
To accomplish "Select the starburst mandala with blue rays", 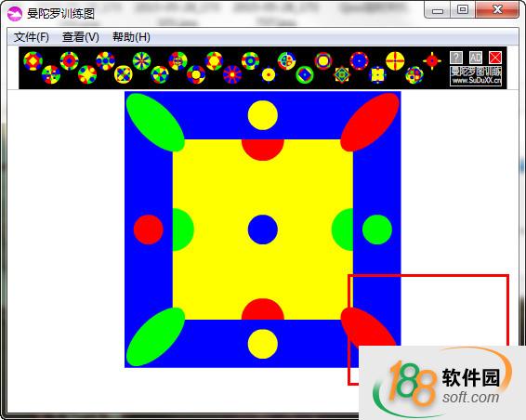I will (x=141, y=61).
